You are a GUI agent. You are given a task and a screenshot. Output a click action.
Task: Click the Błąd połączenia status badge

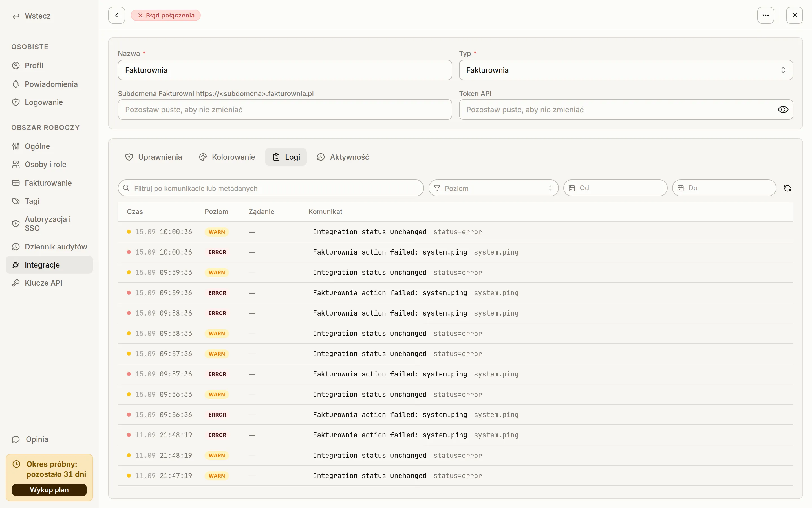pyautogui.click(x=166, y=15)
